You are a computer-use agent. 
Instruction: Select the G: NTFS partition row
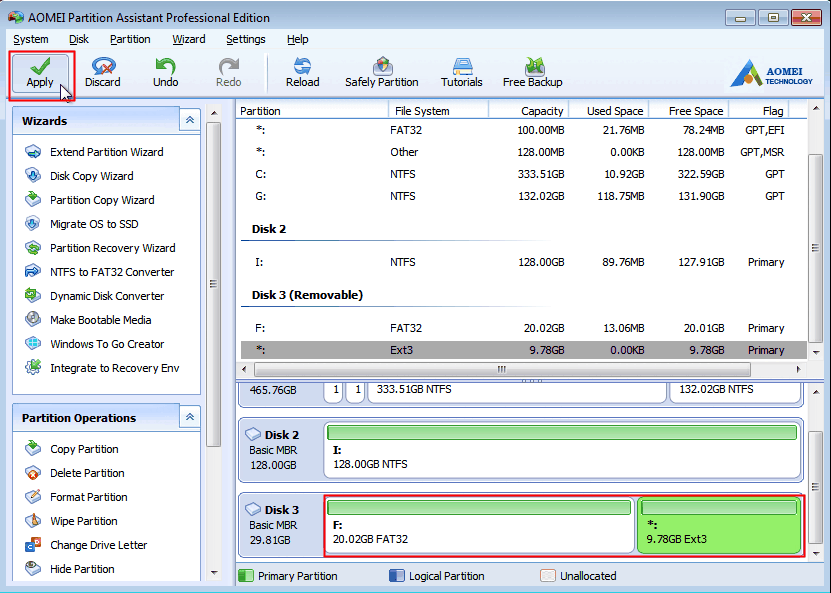pyautogui.click(x=524, y=197)
